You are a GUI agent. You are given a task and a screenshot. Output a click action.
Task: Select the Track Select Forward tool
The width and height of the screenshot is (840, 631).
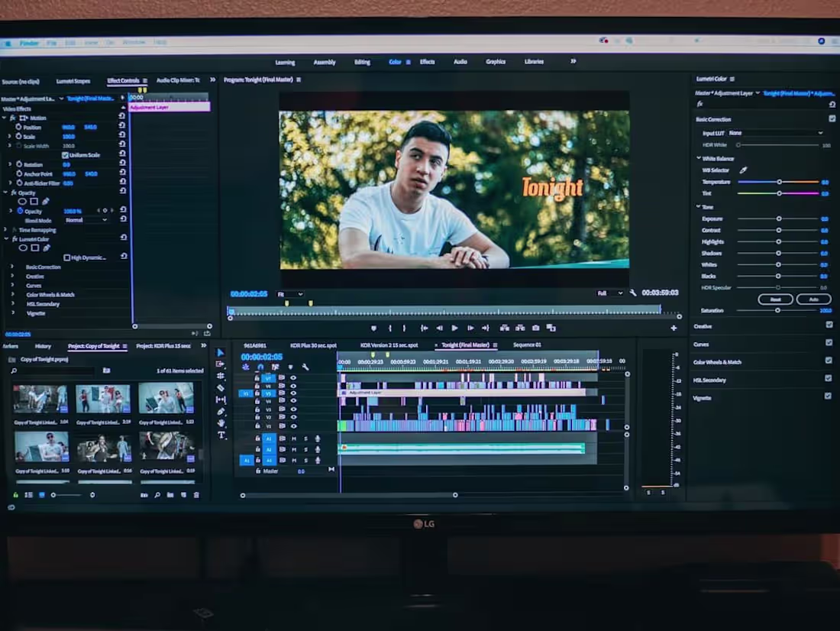click(220, 365)
